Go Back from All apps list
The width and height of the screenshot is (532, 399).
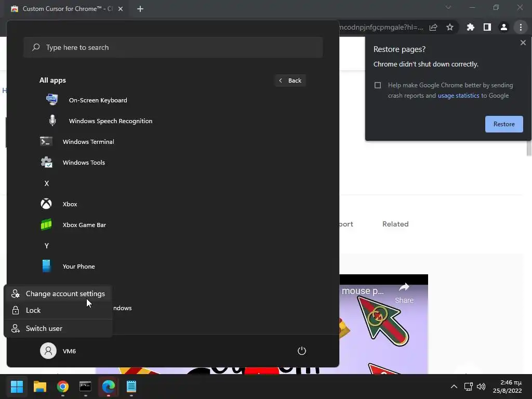pyautogui.click(x=290, y=81)
